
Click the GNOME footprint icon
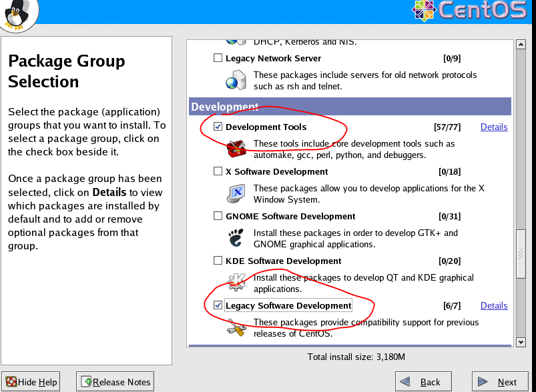pos(236,237)
